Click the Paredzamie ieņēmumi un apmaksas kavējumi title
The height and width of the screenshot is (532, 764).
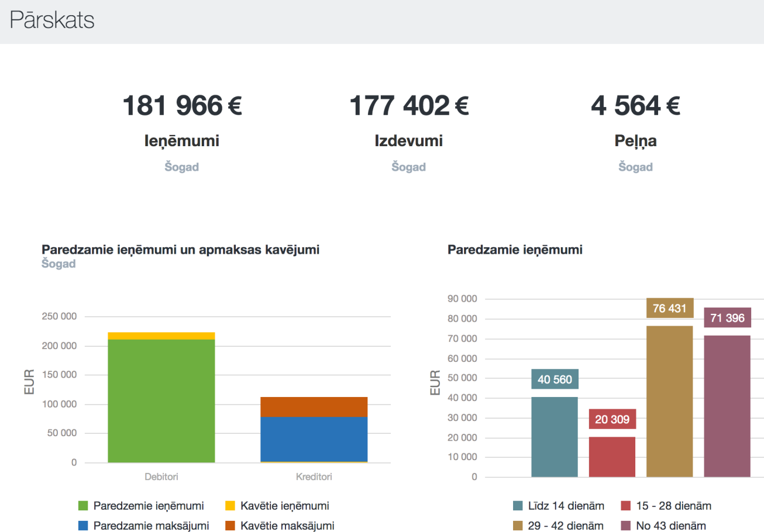click(x=181, y=250)
